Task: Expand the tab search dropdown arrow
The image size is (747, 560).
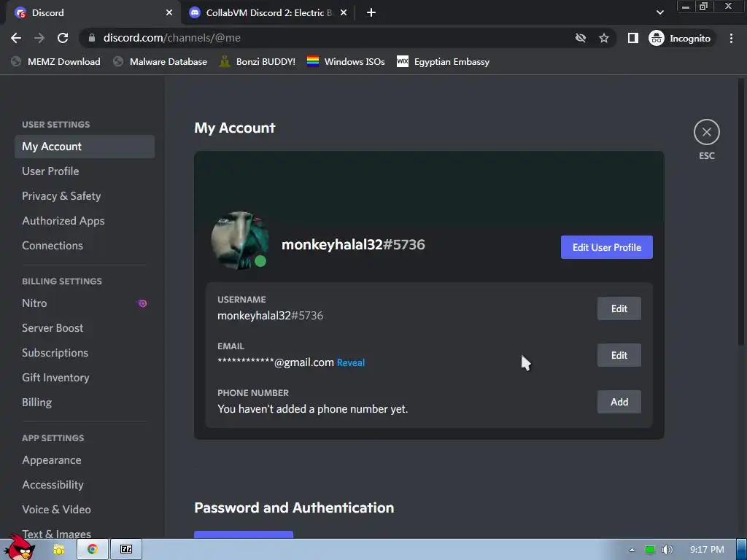Action: click(x=659, y=13)
